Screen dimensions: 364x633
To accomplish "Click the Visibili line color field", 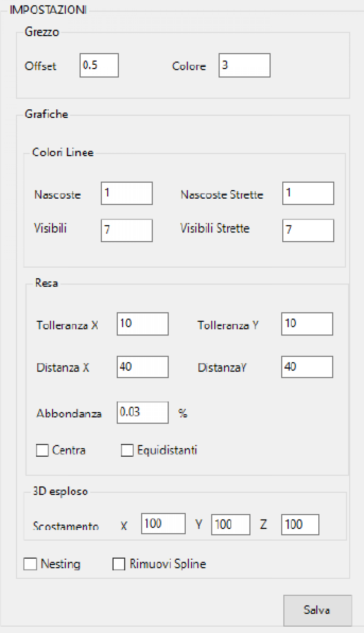I will (x=127, y=230).
